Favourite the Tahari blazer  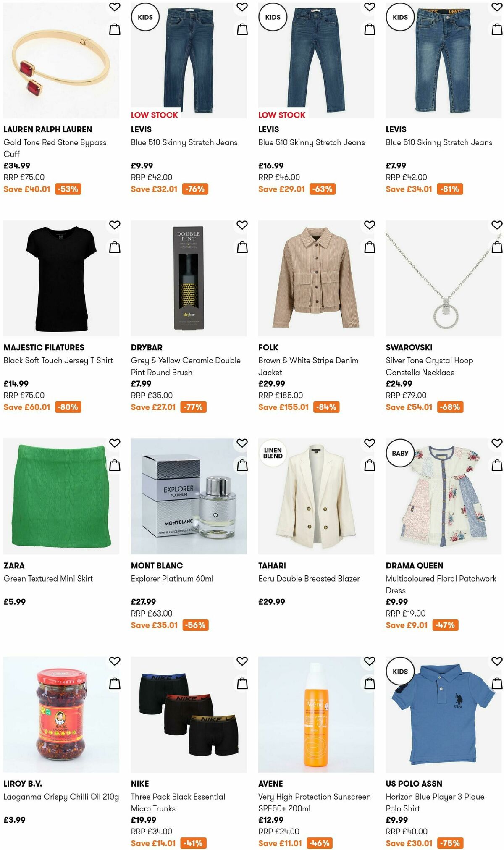tap(370, 443)
